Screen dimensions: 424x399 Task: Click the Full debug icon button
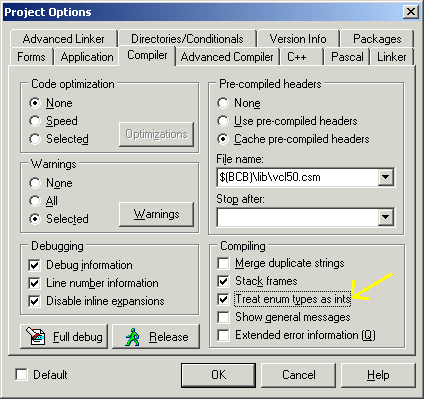(64, 337)
